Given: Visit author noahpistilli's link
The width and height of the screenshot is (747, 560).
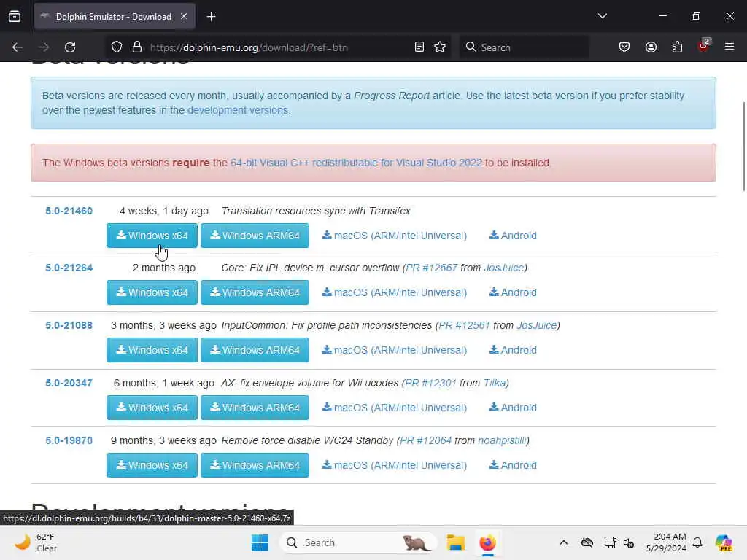Looking at the screenshot, I should [x=502, y=440].
